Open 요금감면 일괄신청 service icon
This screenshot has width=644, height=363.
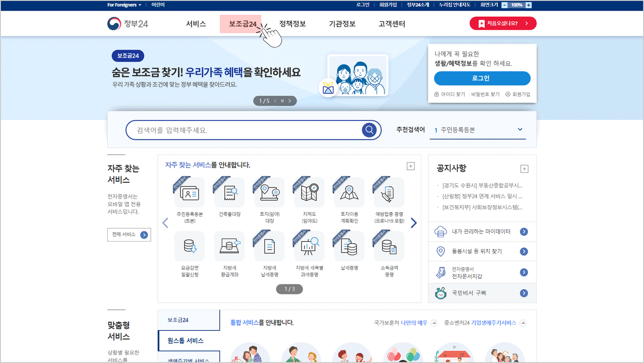tap(190, 246)
